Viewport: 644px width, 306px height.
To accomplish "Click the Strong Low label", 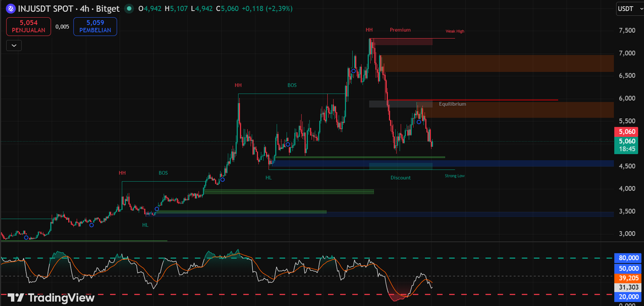I will [455, 176].
